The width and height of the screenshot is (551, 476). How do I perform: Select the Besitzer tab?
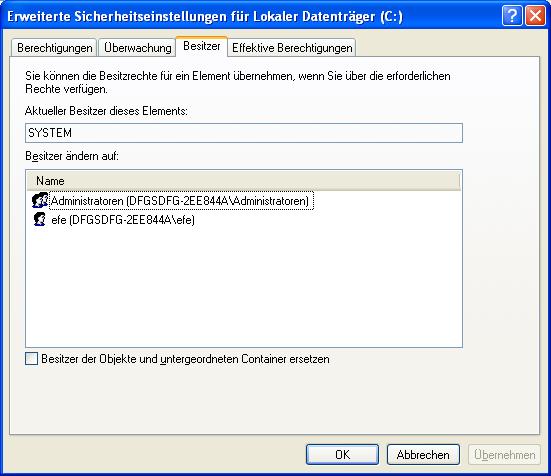pyautogui.click(x=202, y=46)
